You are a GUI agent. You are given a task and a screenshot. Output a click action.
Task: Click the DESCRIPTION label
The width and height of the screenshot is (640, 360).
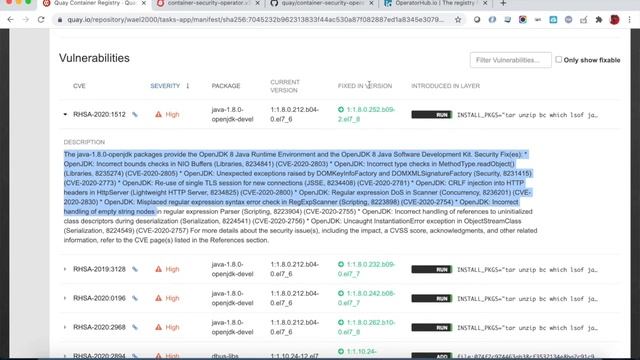(84, 142)
